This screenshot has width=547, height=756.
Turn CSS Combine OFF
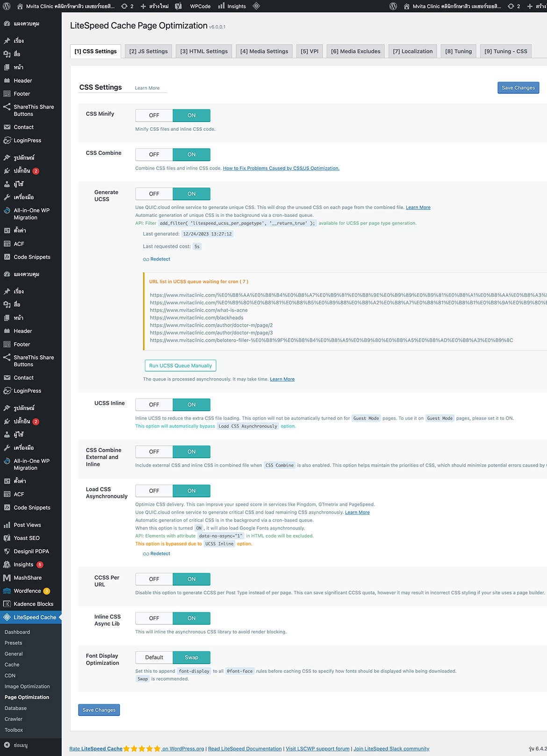pyautogui.click(x=154, y=155)
